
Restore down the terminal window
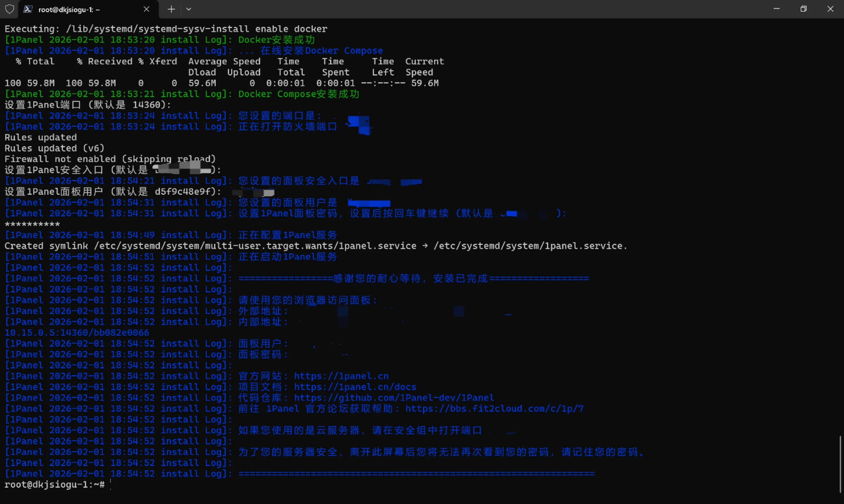[803, 9]
